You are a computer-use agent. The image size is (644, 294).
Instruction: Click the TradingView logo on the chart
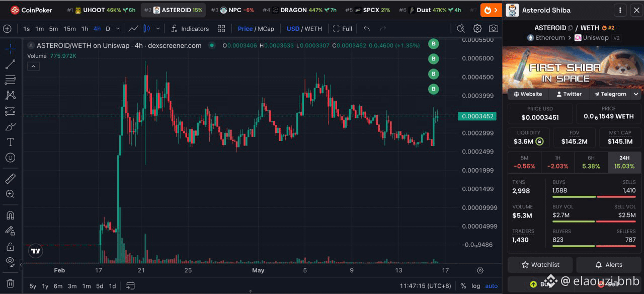(x=35, y=251)
